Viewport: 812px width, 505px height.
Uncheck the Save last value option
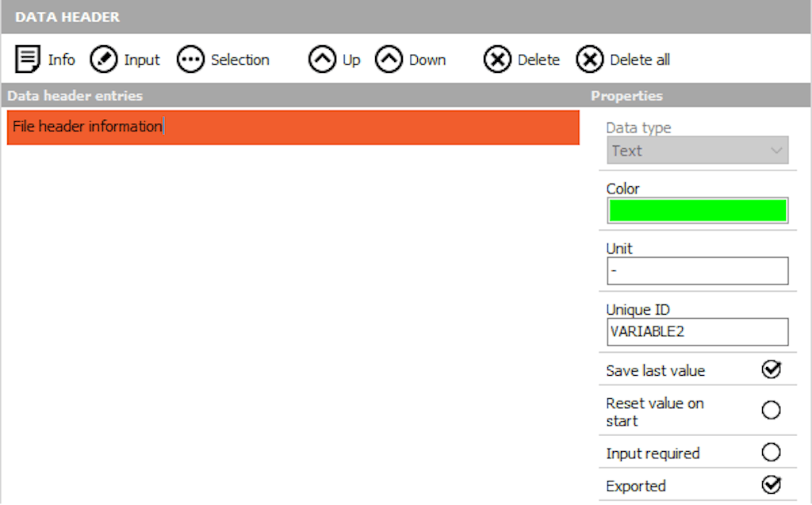(771, 369)
